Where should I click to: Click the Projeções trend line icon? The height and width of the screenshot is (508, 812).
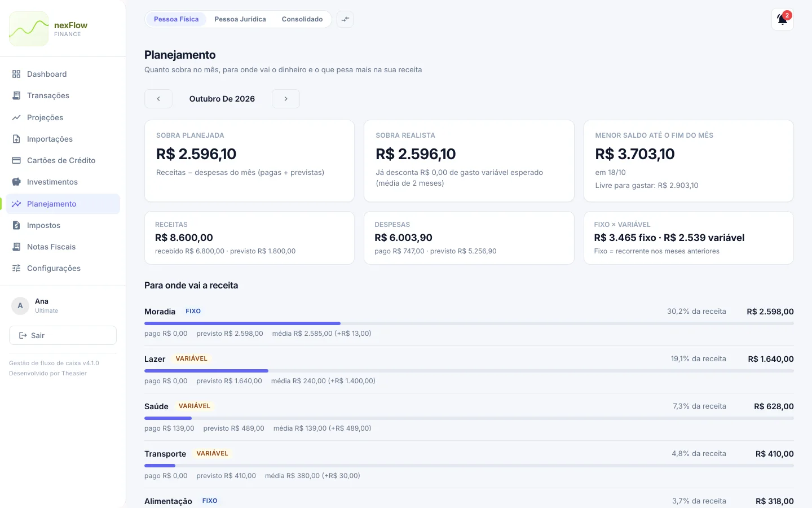pyautogui.click(x=16, y=117)
